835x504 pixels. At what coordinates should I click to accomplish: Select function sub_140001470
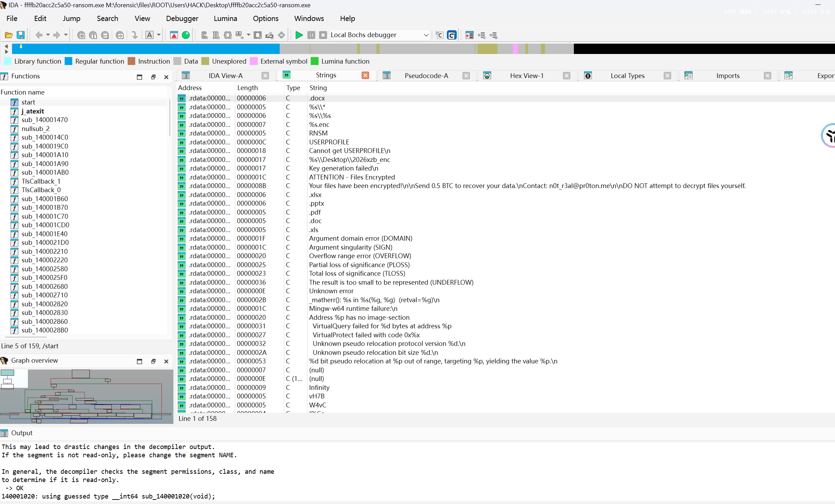point(44,120)
